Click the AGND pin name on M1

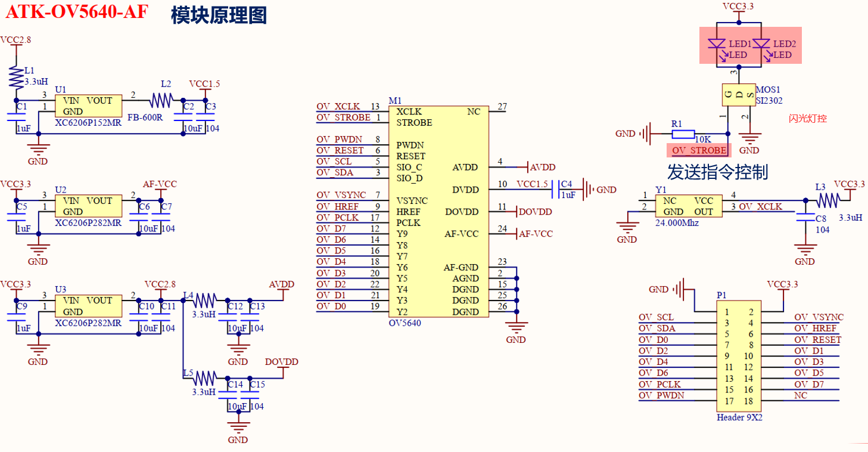[x=466, y=278]
